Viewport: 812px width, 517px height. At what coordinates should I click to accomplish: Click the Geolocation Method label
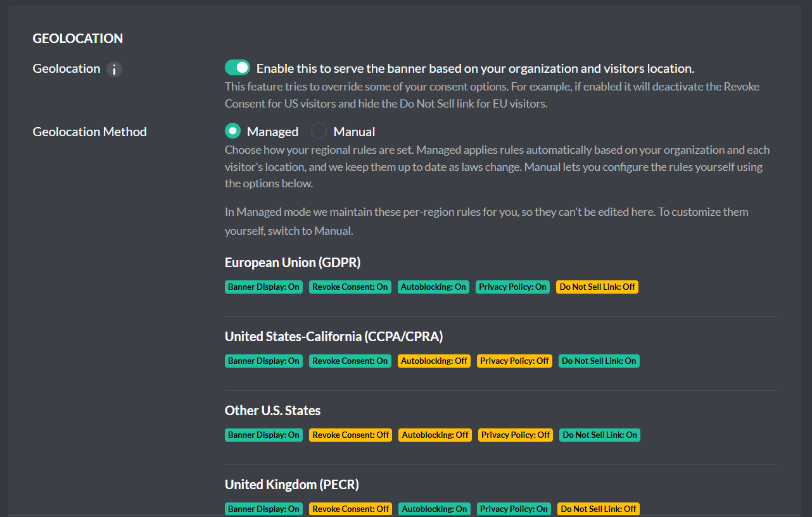pyautogui.click(x=89, y=132)
